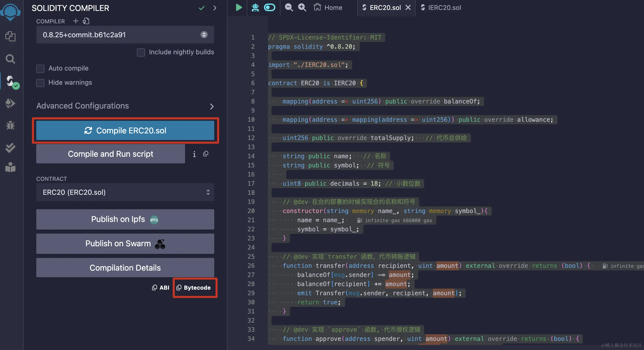The height and width of the screenshot is (350, 644).
Task: Open compiler version 0.8.25 dropdown
Action: (125, 35)
